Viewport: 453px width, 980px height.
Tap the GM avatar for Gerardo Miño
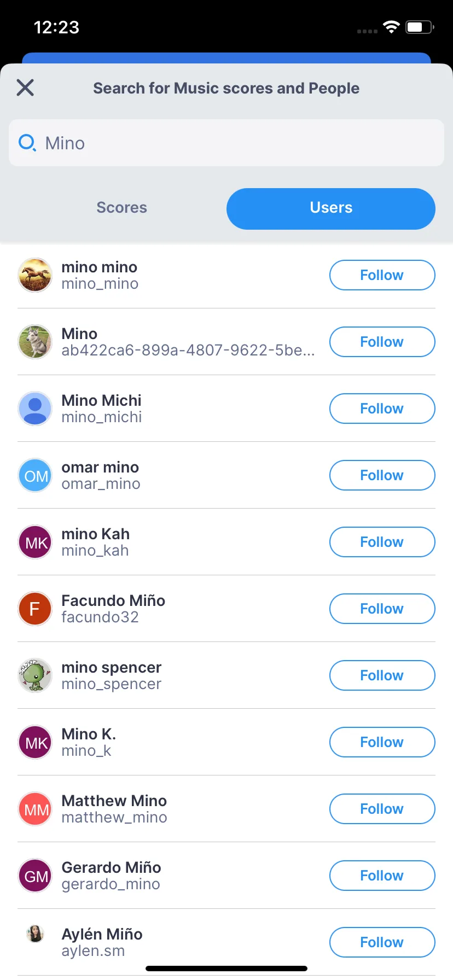tap(35, 876)
